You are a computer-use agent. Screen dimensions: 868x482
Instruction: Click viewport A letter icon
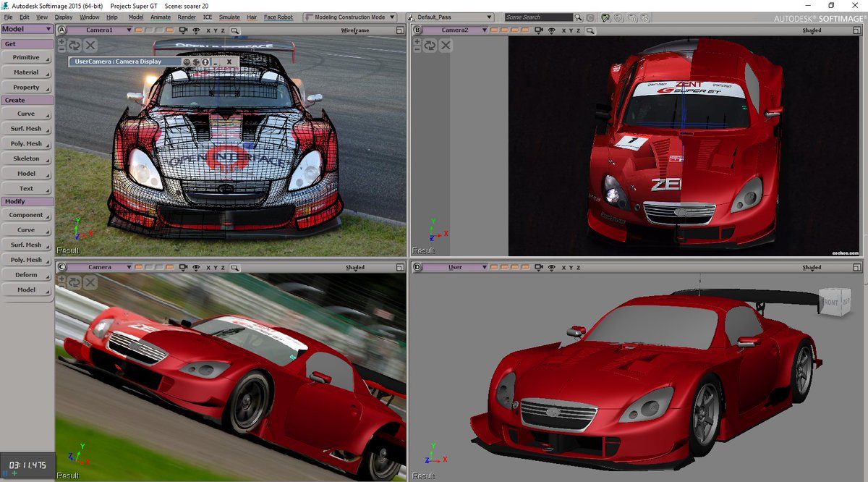coord(61,30)
